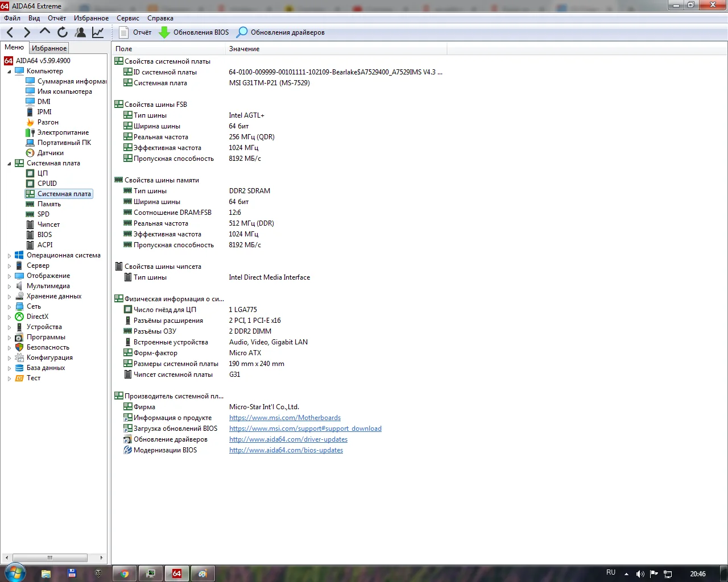Open the msi.com/Motherboards product link

pos(284,418)
